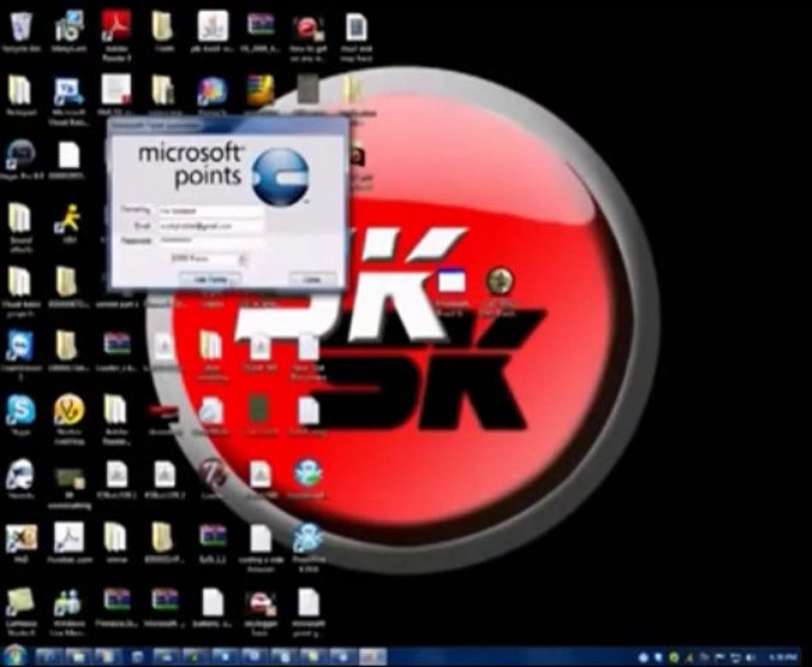This screenshot has width=812, height=667.
Task: Open the AIM running man desktop icon
Action: pyautogui.click(x=68, y=224)
